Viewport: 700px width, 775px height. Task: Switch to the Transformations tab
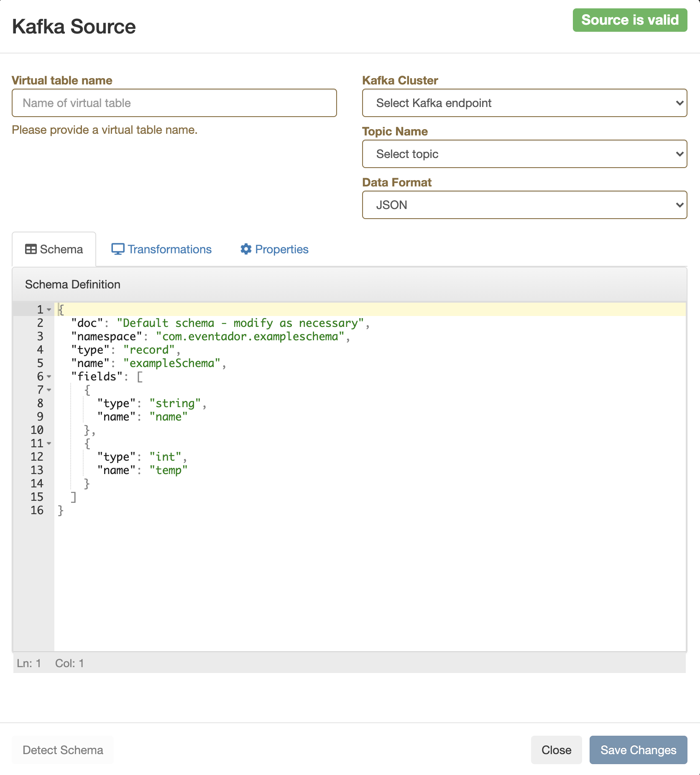pos(169,249)
